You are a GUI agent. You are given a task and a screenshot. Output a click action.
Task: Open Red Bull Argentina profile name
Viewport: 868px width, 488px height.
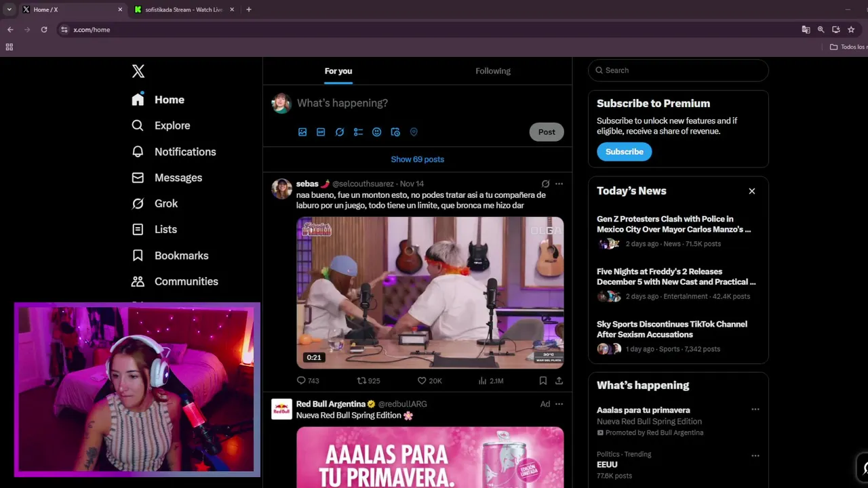pyautogui.click(x=330, y=404)
